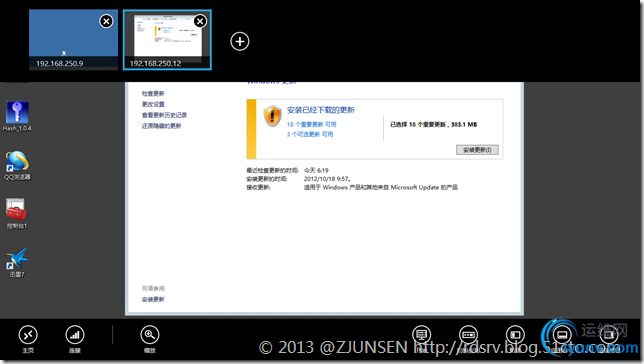
Task: Click the three-dots rectangle icon in bottom bar
Action: pos(468,335)
